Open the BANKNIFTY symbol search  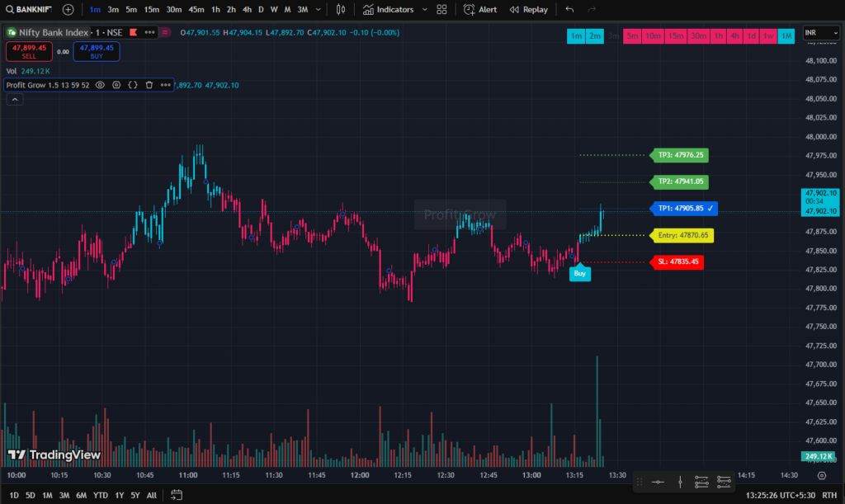pos(27,9)
